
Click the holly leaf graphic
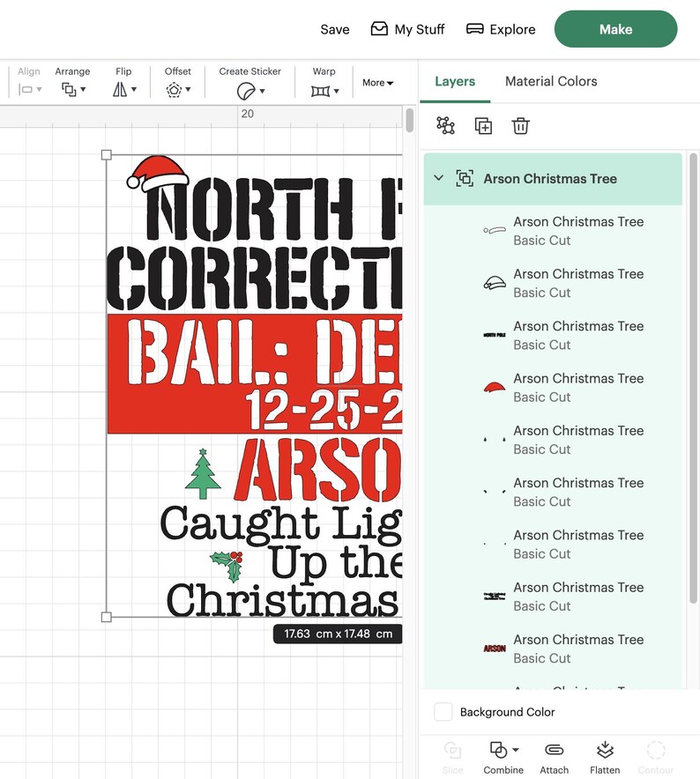pyautogui.click(x=227, y=567)
